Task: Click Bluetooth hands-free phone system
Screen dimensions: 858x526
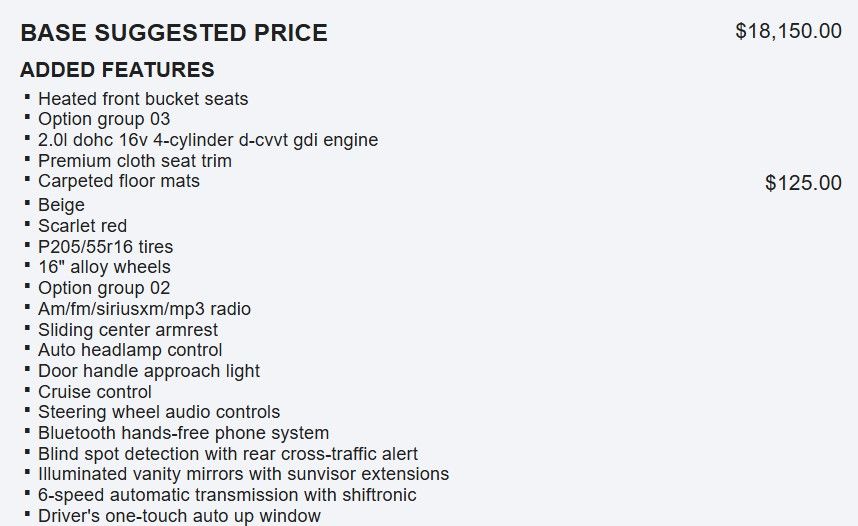Action: coord(183,433)
